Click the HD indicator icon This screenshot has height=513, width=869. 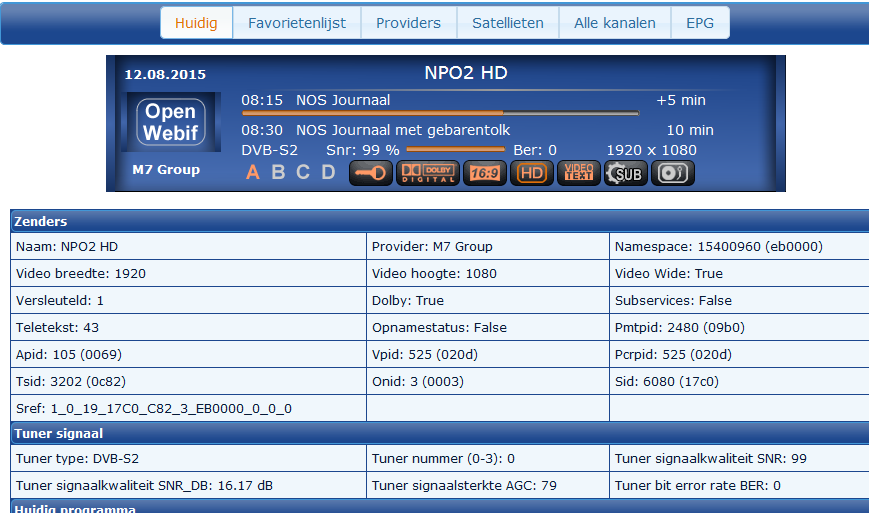coord(531,173)
